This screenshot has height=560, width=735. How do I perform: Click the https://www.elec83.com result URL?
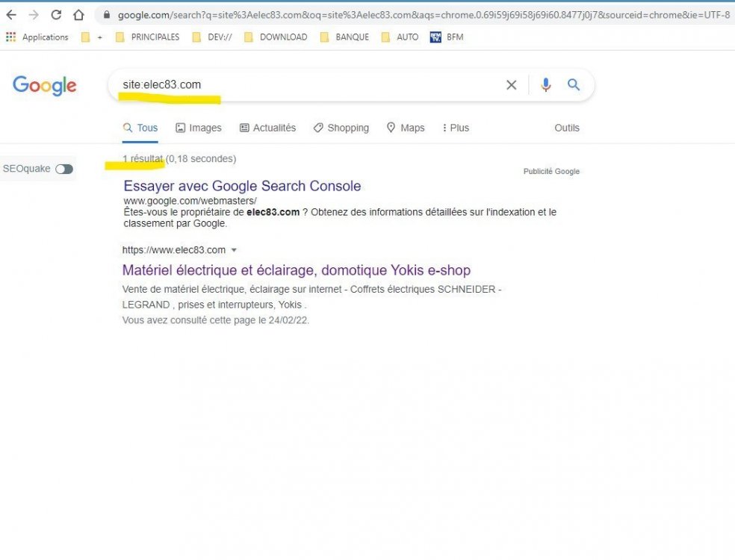coord(174,250)
